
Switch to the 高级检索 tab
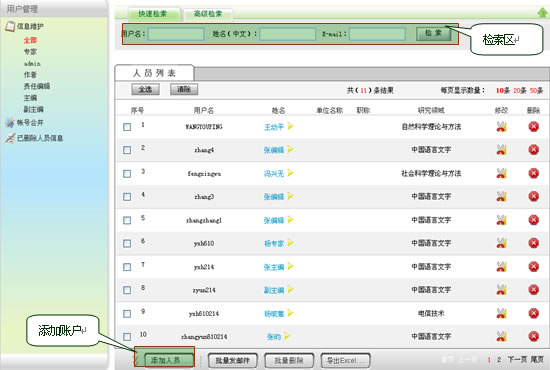click(208, 14)
